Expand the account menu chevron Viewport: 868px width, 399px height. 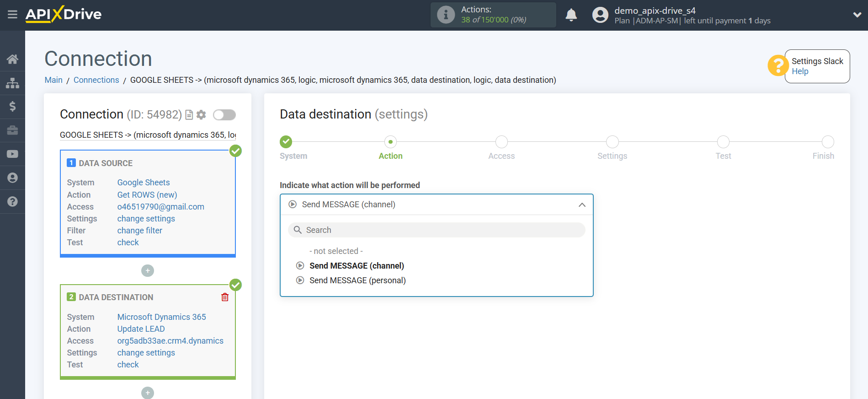(857, 15)
